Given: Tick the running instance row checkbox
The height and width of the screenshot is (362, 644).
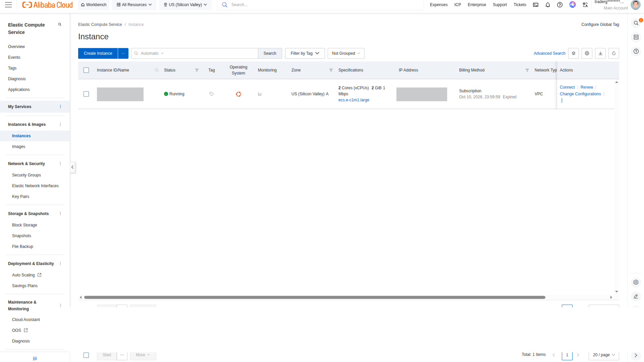Looking at the screenshot, I should 86,94.
